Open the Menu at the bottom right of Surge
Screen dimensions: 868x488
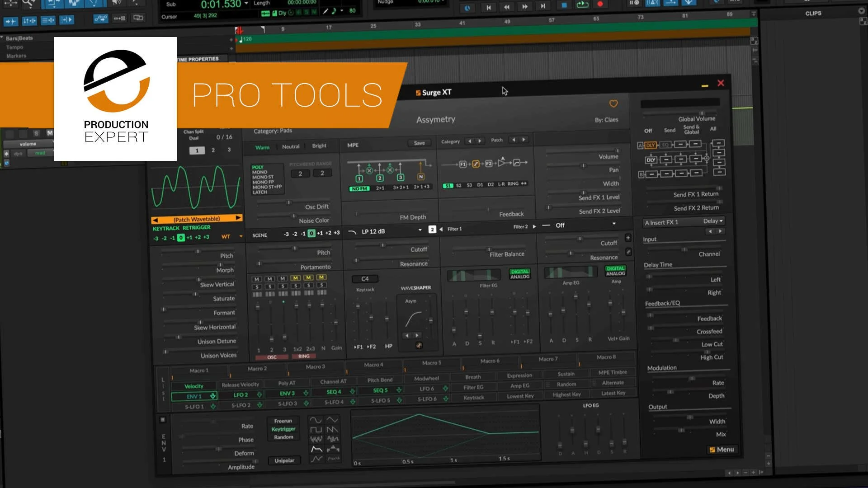pos(722,449)
